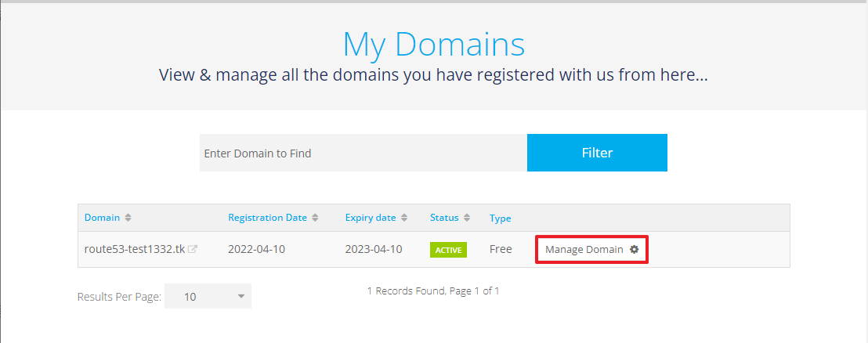Screen dimensions: 868x343
Task: Select the expiry date 2023-04-10
Action: [x=374, y=249]
